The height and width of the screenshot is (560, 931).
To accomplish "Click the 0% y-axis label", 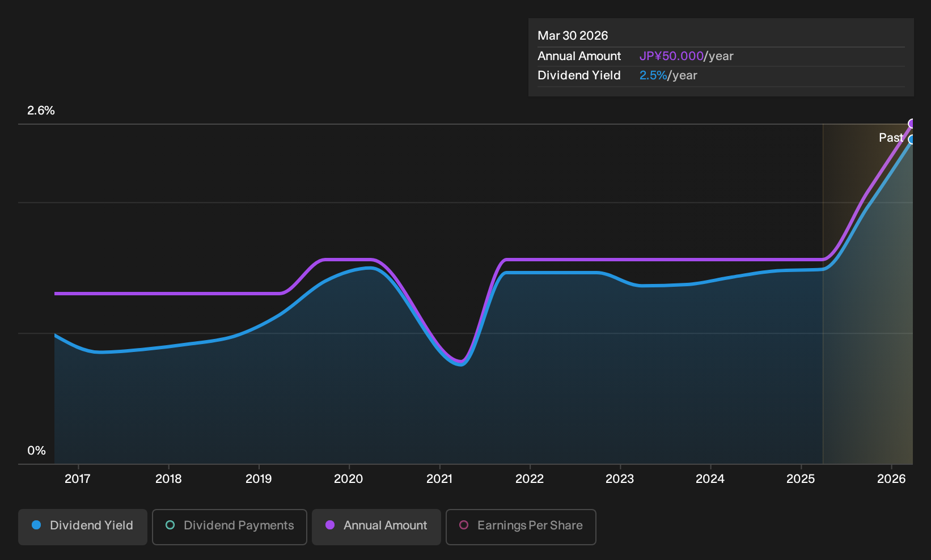I will click(x=36, y=451).
